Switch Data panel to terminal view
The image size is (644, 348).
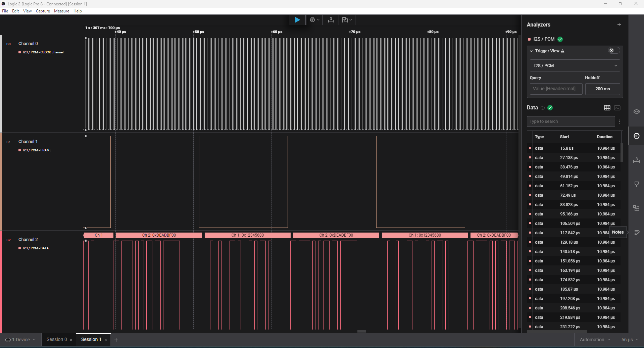[617, 108]
